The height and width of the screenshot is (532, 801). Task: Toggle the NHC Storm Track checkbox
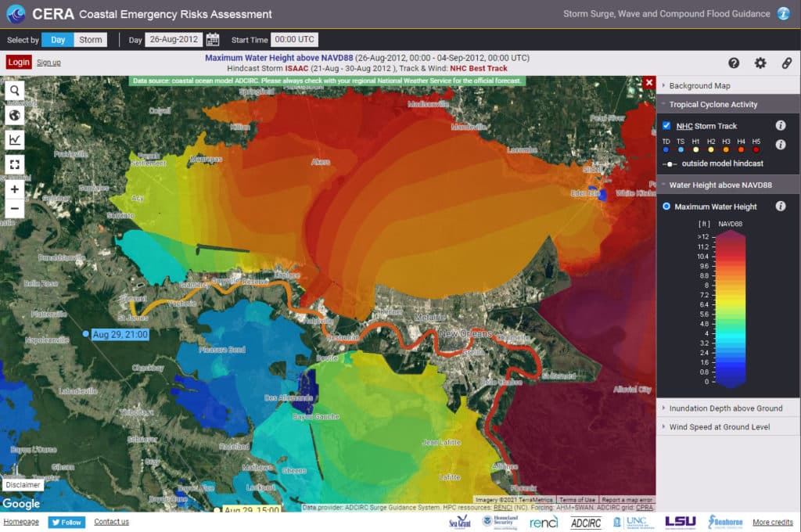pos(666,126)
